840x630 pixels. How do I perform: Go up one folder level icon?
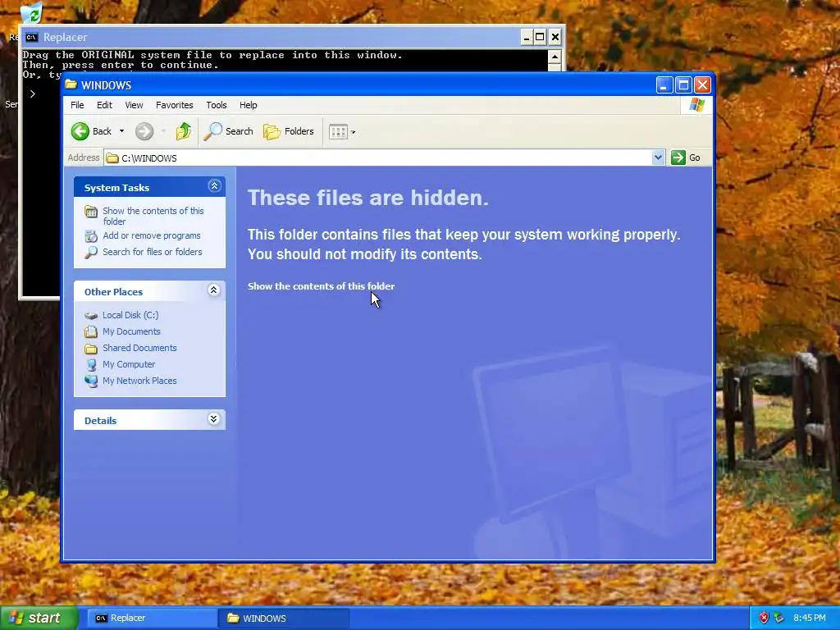pyautogui.click(x=184, y=131)
